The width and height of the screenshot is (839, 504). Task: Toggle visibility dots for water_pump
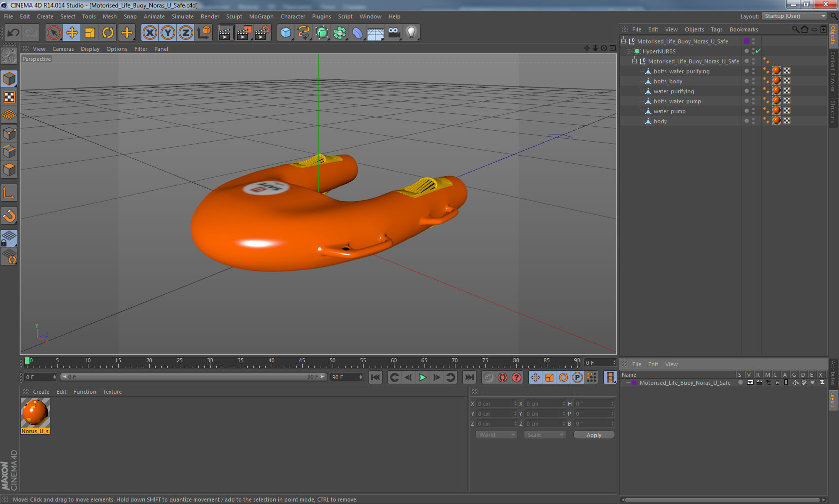coord(753,111)
